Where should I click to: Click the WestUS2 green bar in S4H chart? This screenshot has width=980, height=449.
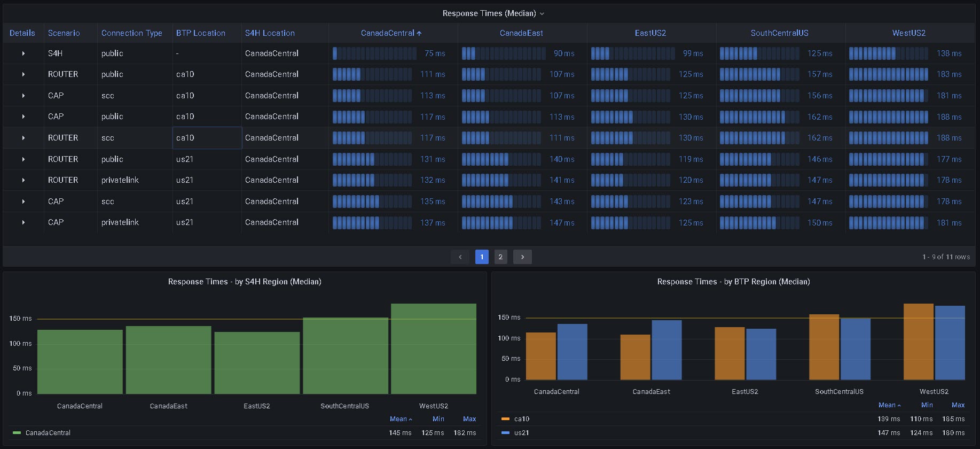click(x=433, y=349)
